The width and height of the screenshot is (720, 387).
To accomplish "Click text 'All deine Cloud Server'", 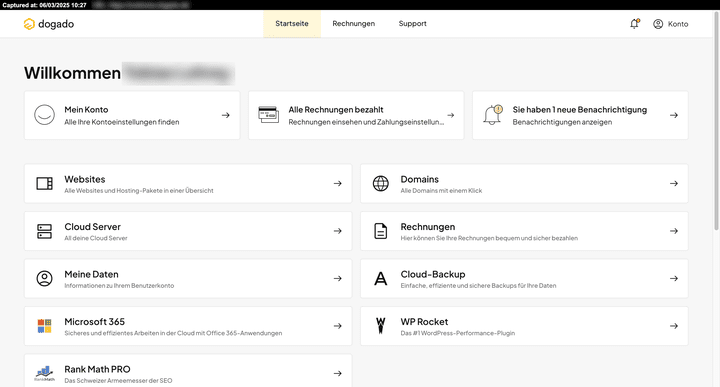I will click(96, 238).
